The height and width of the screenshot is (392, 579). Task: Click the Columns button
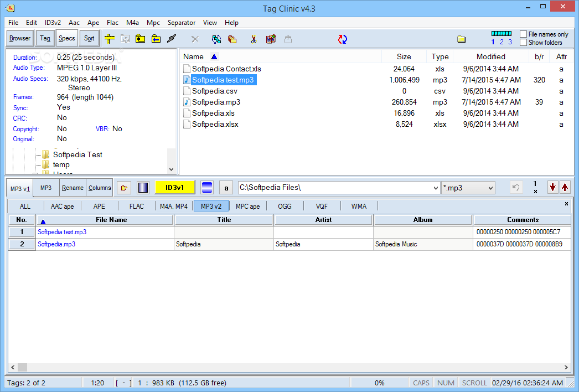tap(100, 188)
